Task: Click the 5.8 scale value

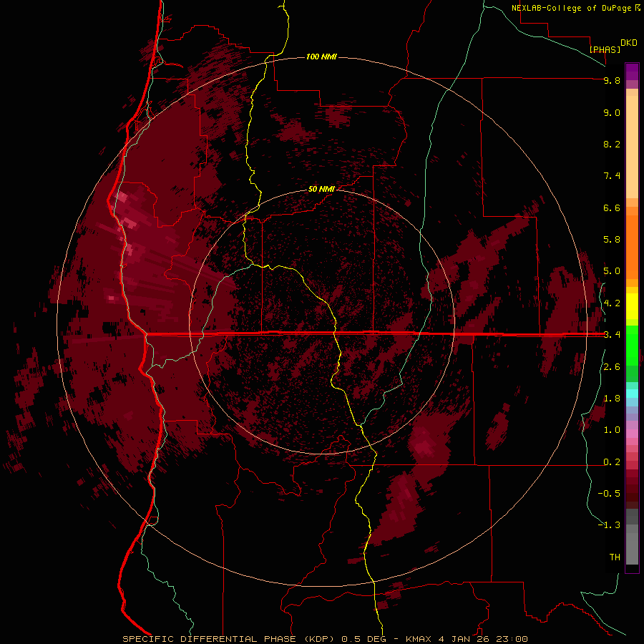Action: (612, 240)
